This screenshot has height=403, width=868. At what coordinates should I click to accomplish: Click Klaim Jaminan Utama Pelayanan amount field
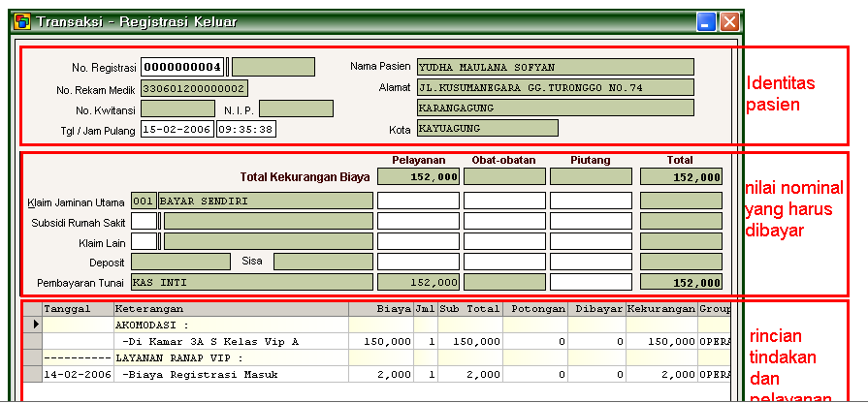(419, 201)
